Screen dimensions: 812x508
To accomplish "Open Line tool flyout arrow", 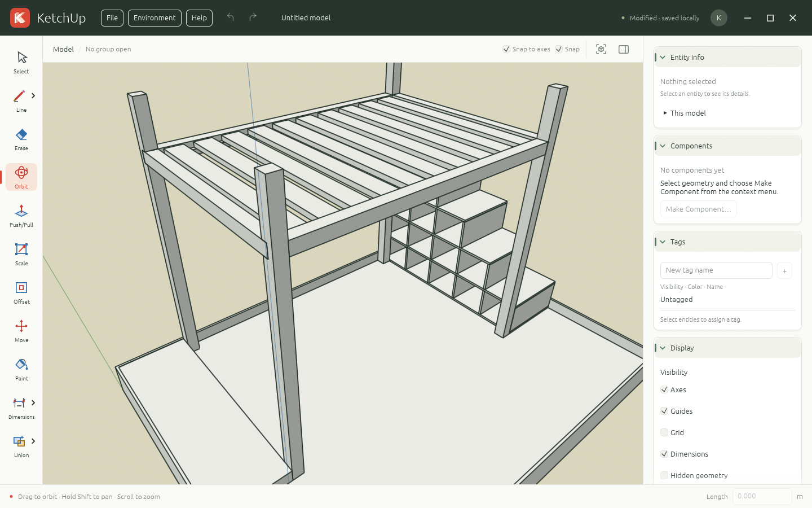I will [33, 95].
